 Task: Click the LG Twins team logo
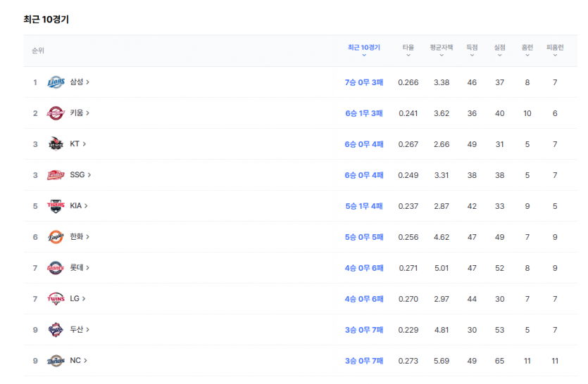(x=56, y=299)
